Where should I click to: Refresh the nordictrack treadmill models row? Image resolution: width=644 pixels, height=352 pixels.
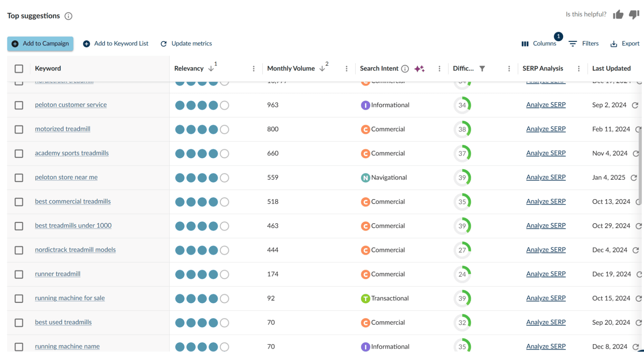(635, 250)
